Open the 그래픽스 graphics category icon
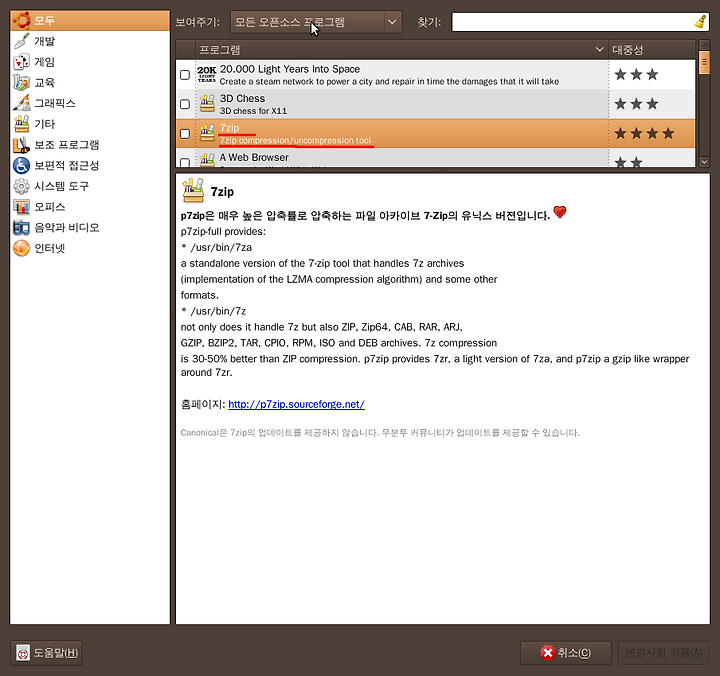The height and width of the screenshot is (676, 720). point(21,103)
